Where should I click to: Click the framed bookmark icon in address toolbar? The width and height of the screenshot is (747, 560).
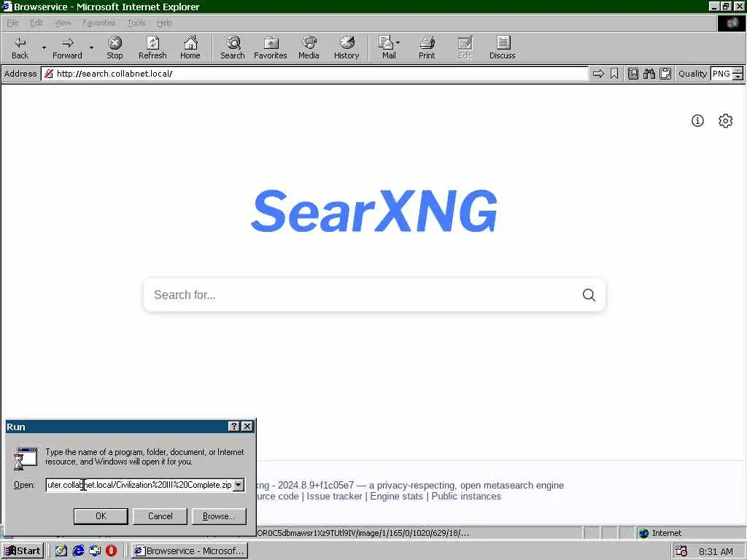[x=633, y=74]
